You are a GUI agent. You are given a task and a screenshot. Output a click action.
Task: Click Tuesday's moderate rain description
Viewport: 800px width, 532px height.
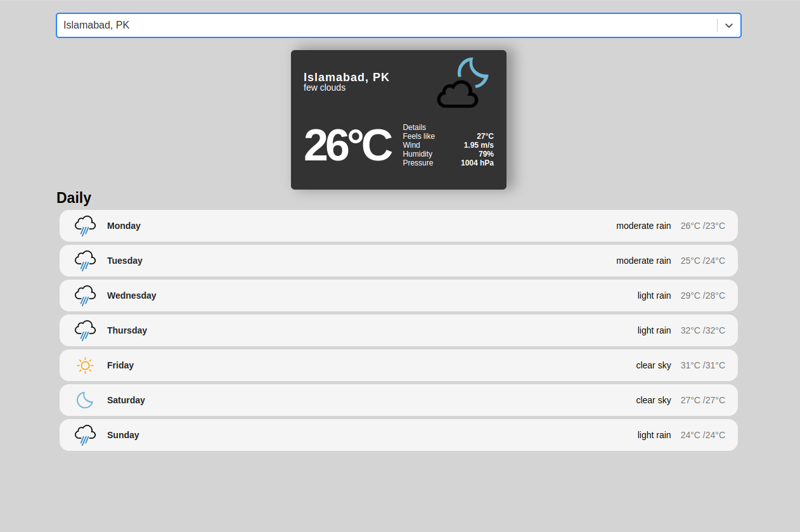643,261
